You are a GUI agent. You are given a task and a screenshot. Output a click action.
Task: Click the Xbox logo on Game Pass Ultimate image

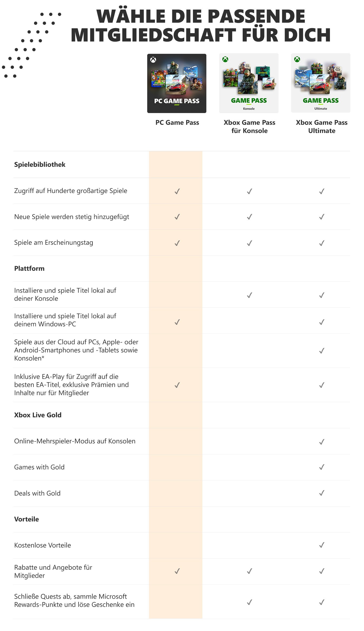pyautogui.click(x=297, y=59)
